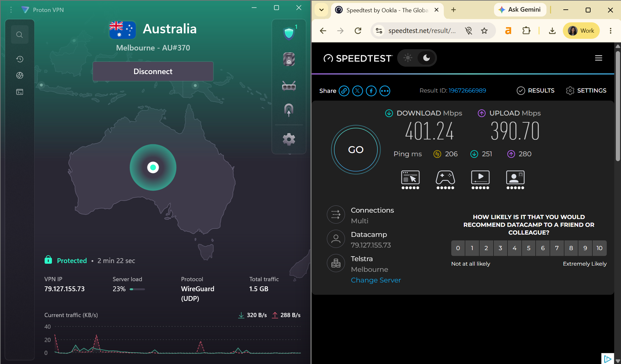Open Chrome Downloads
Screen dimensions: 621x364
pos(552,31)
